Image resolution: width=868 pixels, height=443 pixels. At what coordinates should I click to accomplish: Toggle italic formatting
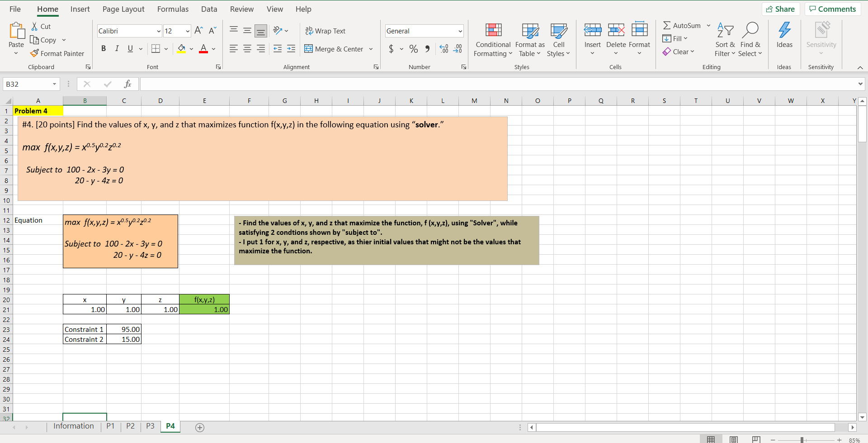[117, 48]
